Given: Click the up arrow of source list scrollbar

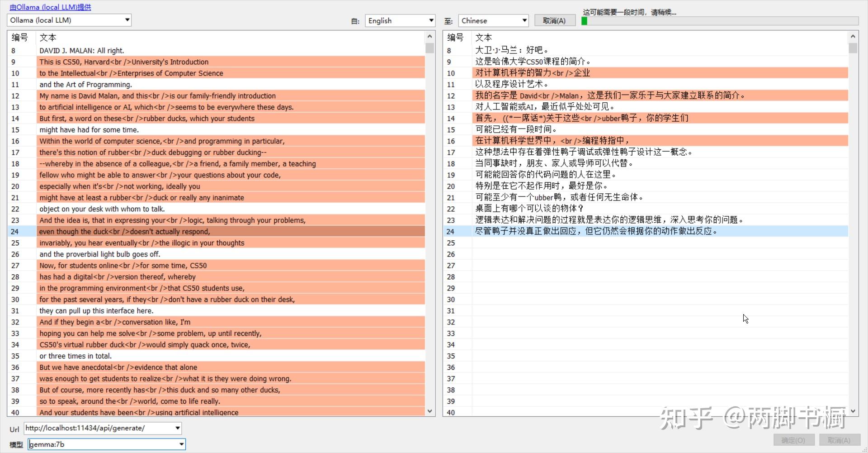Looking at the screenshot, I should [x=429, y=36].
